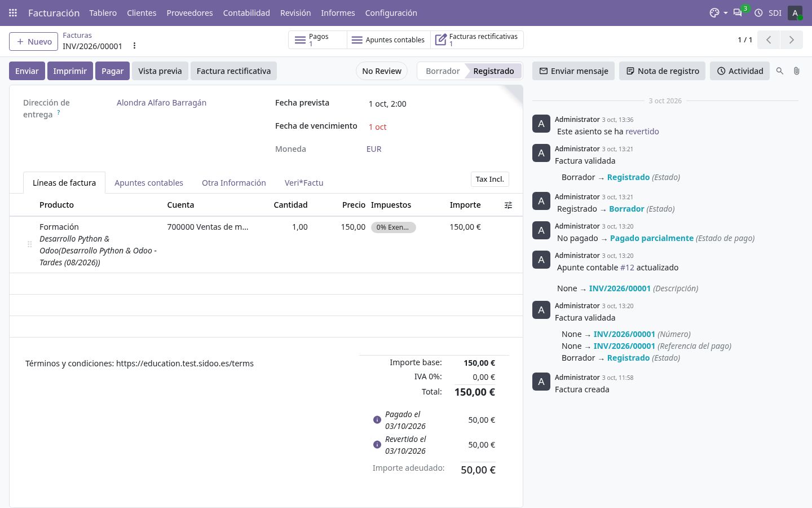Search chatter messages magnifier icon

pos(780,71)
